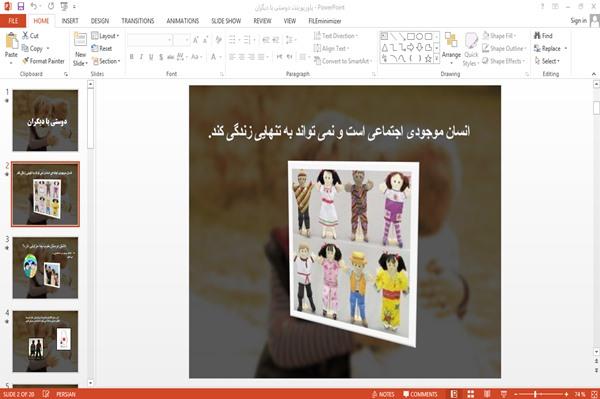This screenshot has width=600, height=399.
Task: Select slide 3 thumbnail
Action: [x=45, y=268]
